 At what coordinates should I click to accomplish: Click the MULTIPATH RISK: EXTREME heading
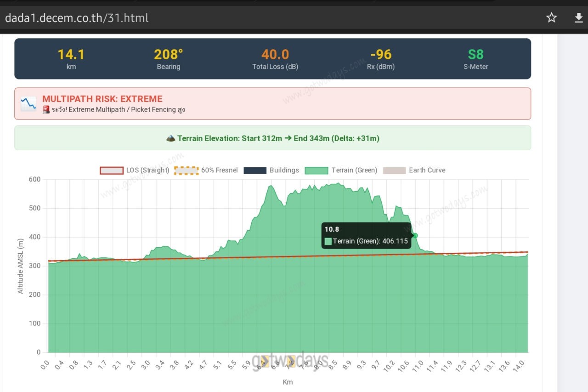[102, 99]
